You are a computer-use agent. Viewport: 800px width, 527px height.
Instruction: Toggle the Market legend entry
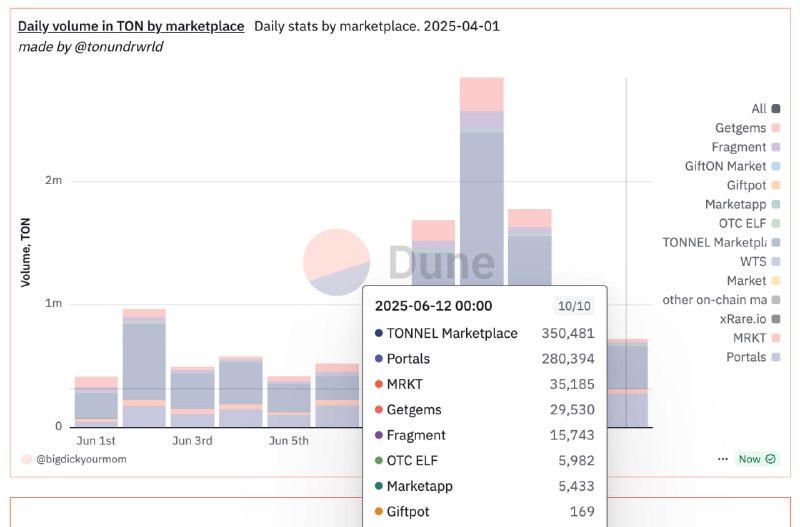pos(754,281)
